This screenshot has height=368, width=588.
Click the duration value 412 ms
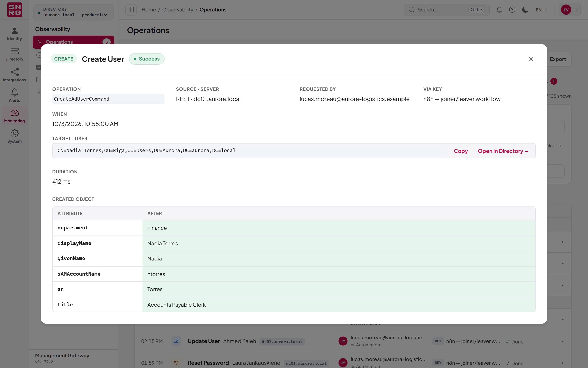[61, 182]
